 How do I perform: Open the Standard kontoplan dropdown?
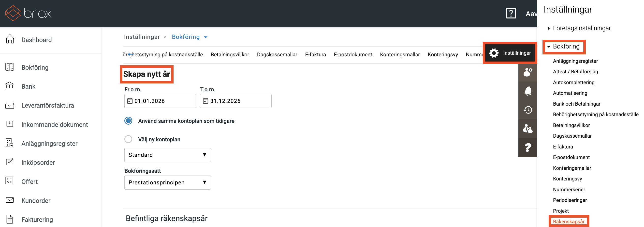click(x=167, y=155)
